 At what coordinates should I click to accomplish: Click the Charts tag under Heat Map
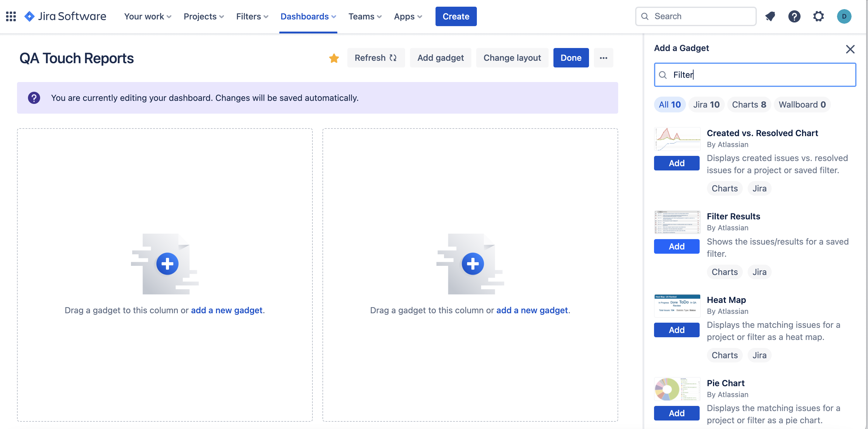725,355
